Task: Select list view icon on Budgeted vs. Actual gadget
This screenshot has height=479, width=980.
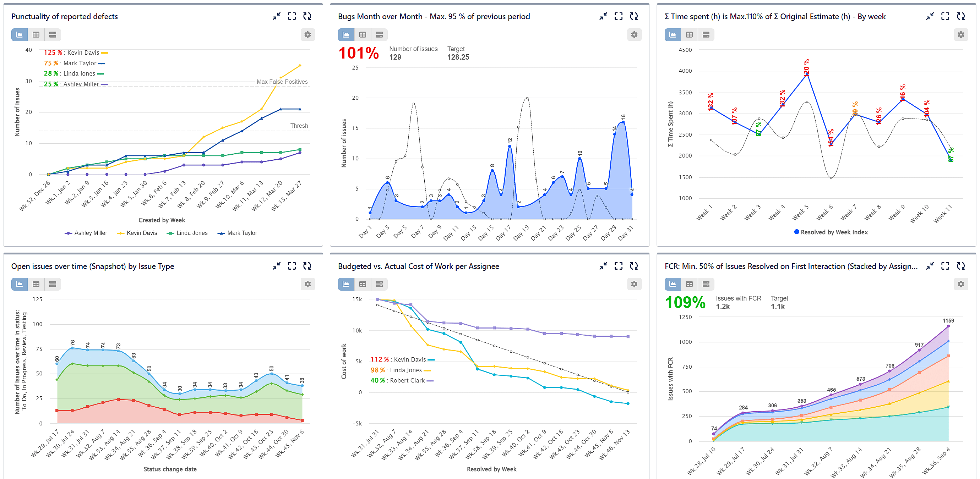Action: click(x=379, y=284)
